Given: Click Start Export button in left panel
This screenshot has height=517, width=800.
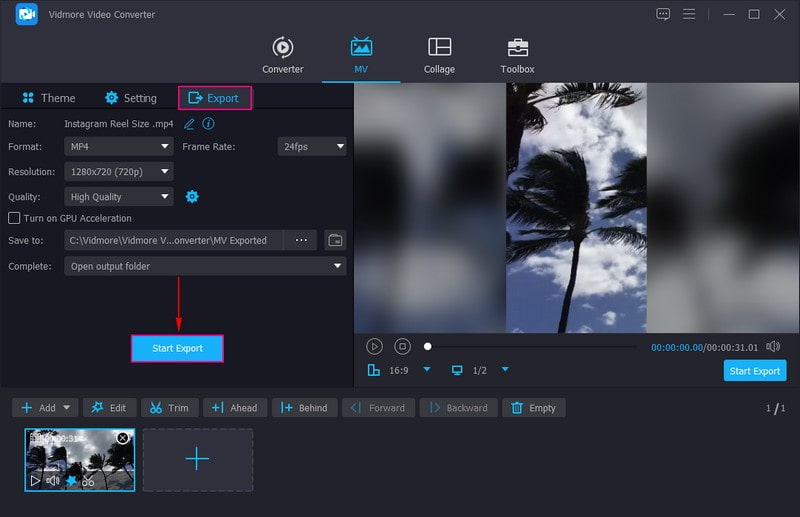Looking at the screenshot, I should (x=177, y=348).
